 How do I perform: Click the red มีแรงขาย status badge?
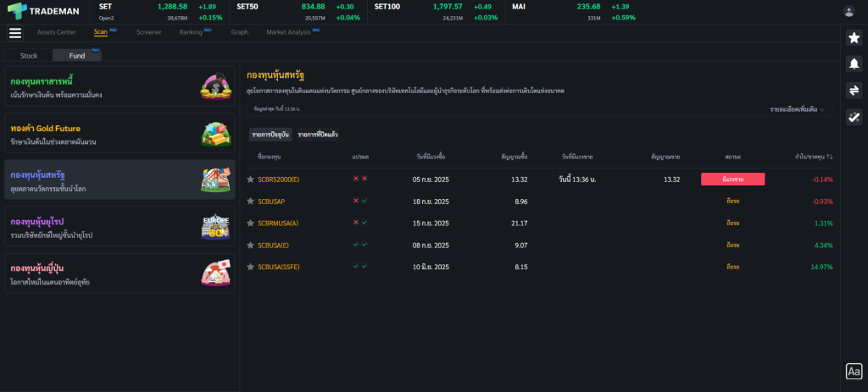point(732,179)
